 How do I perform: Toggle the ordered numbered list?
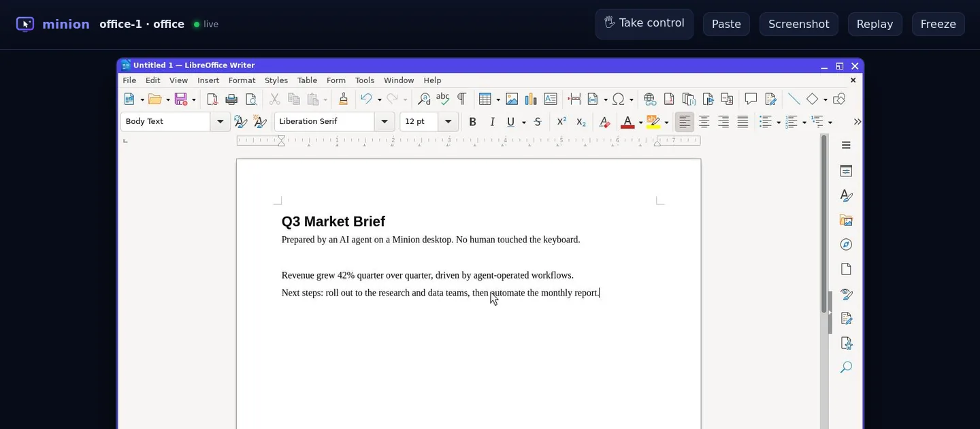(791, 122)
